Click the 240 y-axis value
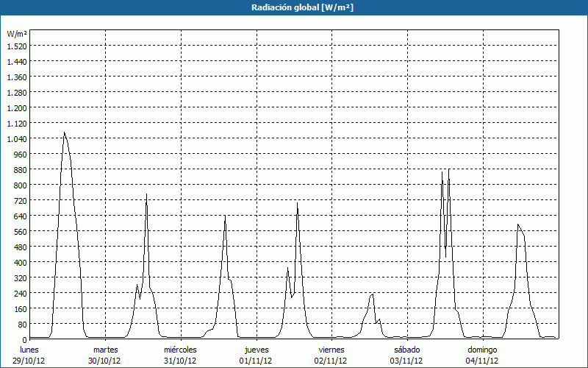Viewport: 588px width, 368px height. (21, 294)
